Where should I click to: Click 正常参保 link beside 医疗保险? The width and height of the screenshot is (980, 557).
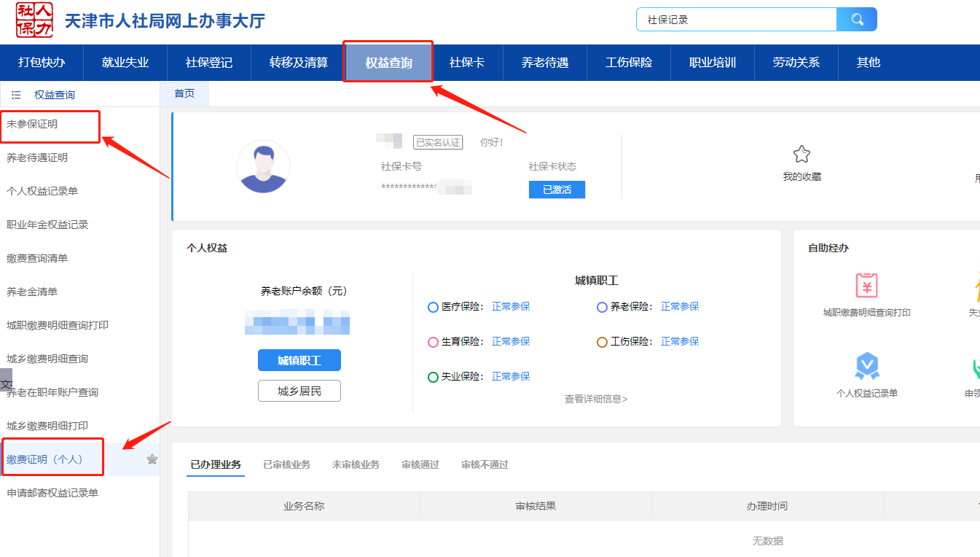[x=511, y=307]
